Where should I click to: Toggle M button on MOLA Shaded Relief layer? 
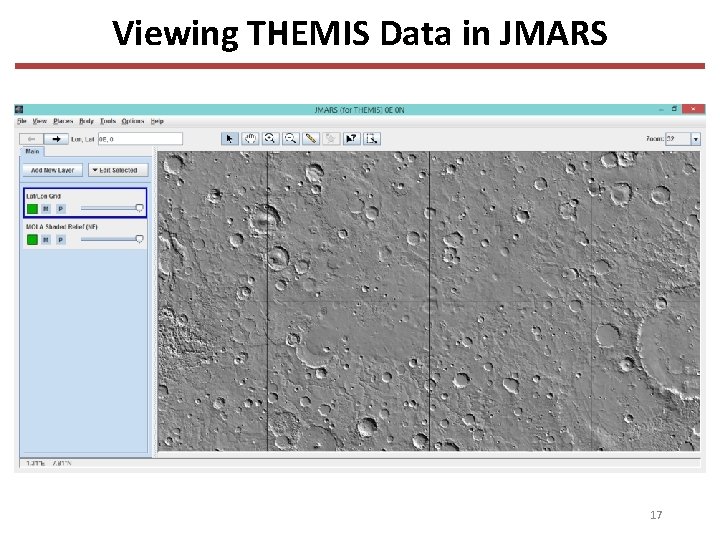(46, 240)
